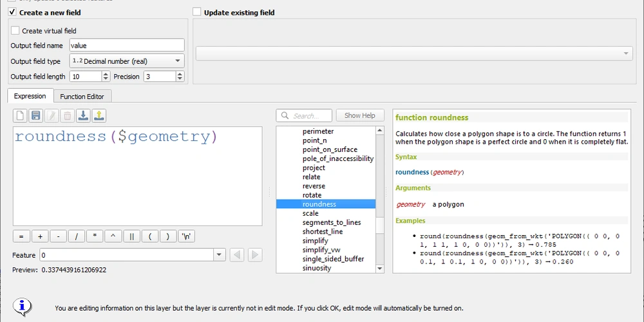644x322 pixels.
Task: Increase Precision spinner value
Action: point(180,73)
